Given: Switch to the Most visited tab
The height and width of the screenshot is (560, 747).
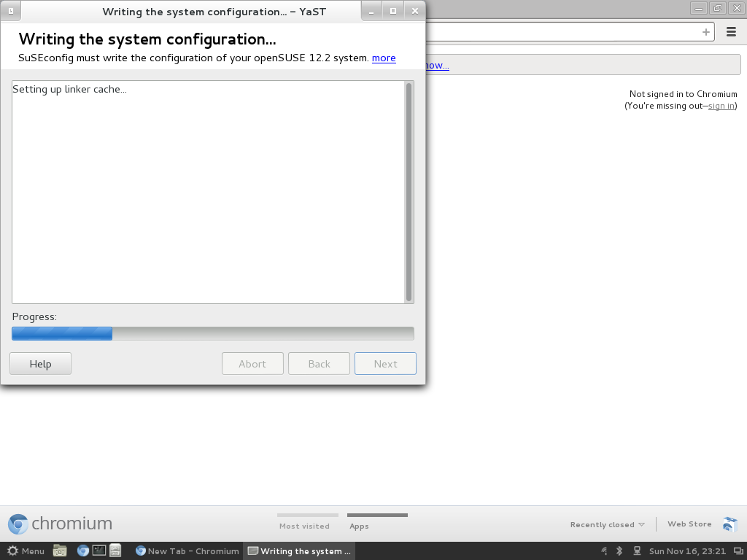Looking at the screenshot, I should 304,526.
